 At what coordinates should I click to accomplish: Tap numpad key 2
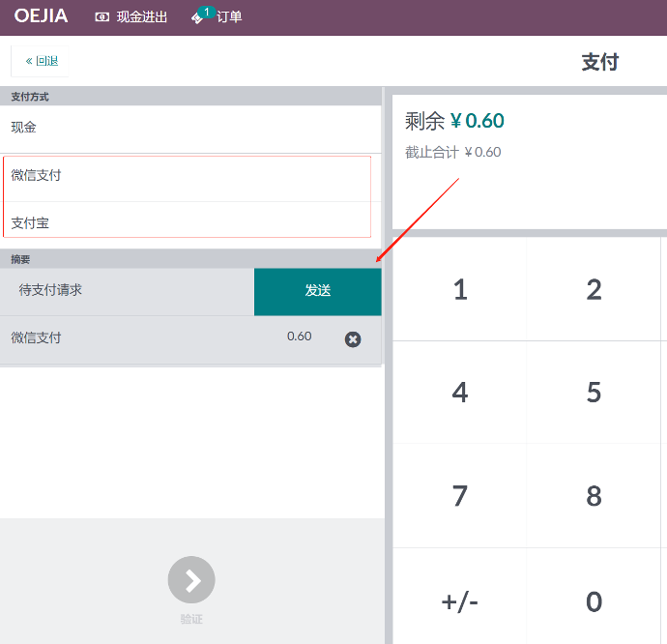pos(594,289)
